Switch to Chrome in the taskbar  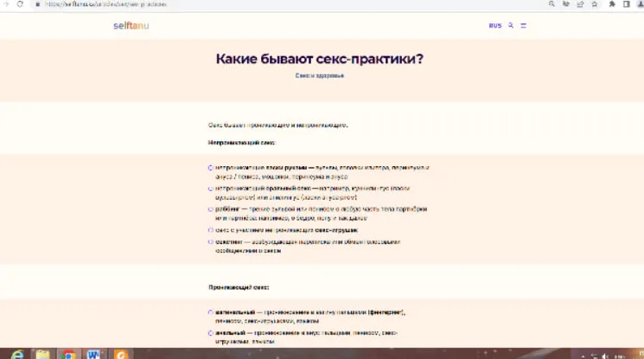(x=67, y=353)
